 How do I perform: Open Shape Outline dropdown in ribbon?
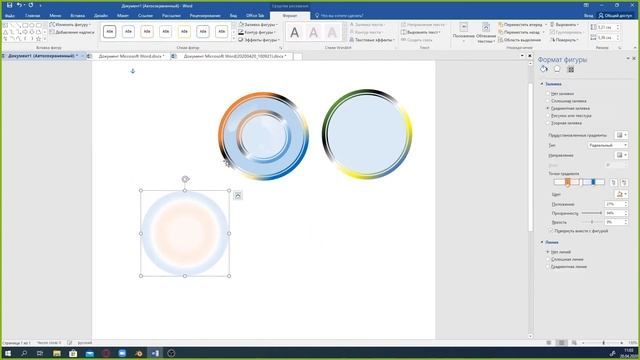pyautogui.click(x=258, y=32)
